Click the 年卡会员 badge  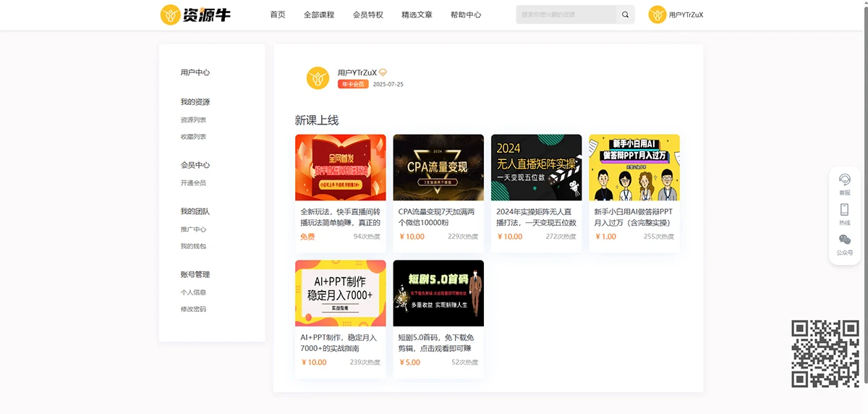pyautogui.click(x=353, y=84)
